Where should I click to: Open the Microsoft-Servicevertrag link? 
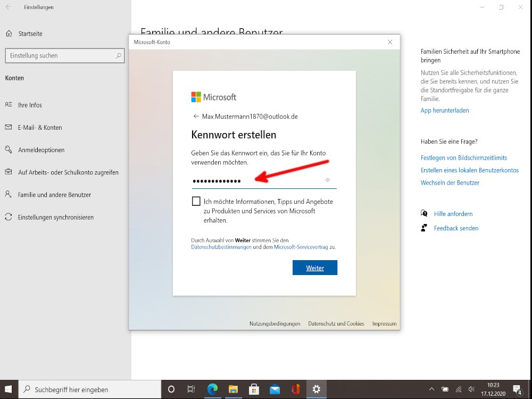[x=301, y=247]
